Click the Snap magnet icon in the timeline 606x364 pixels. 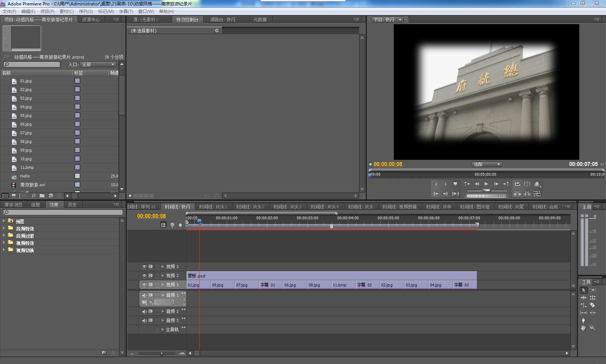164,225
